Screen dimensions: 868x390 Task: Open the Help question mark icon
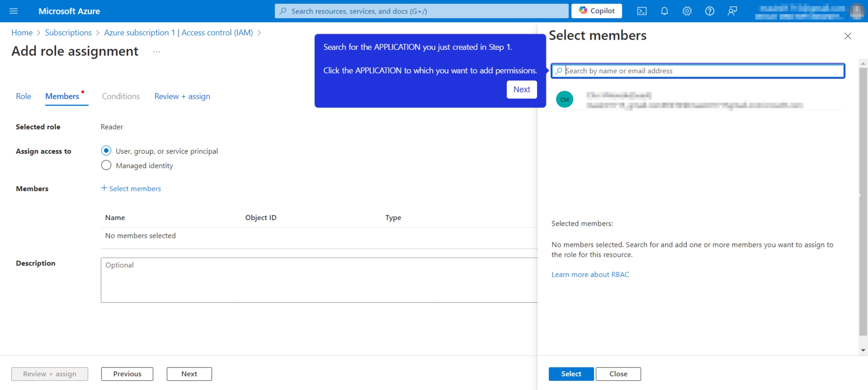709,11
